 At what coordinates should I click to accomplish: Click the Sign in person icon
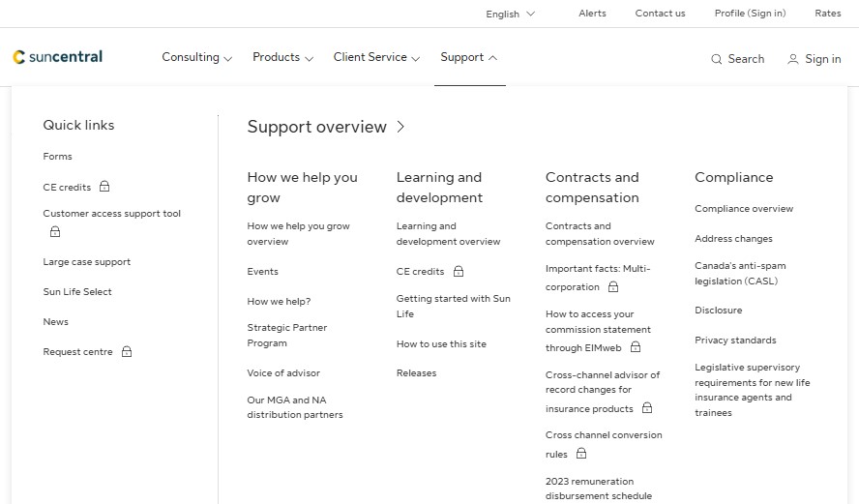point(793,59)
